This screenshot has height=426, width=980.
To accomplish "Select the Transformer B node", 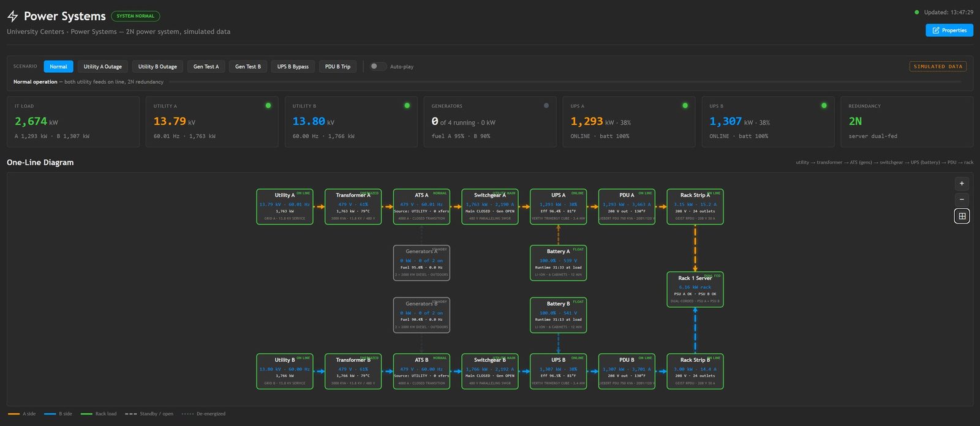I will coord(353,371).
